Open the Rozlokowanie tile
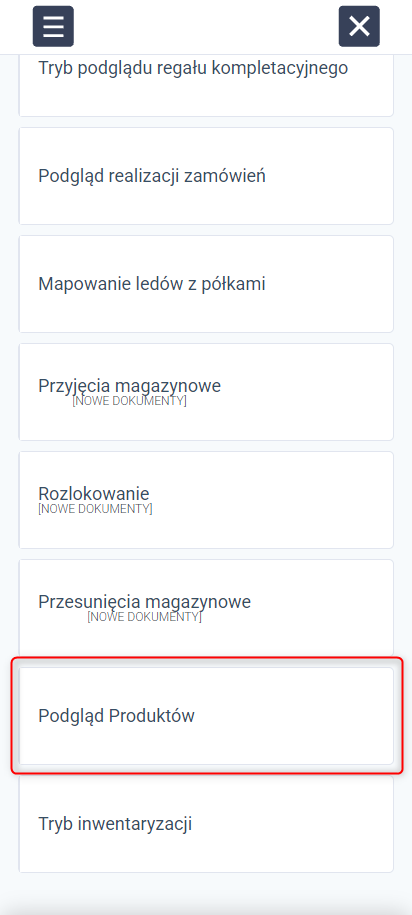 tap(206, 500)
